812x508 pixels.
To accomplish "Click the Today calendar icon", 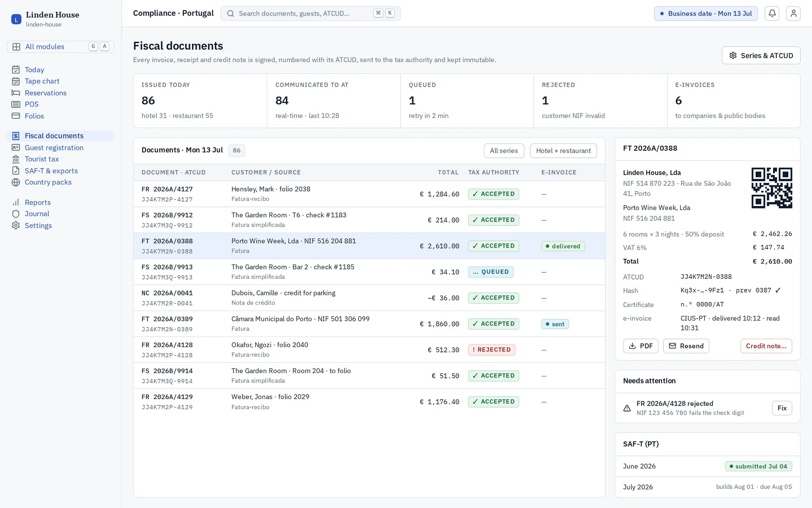I will click(16, 69).
